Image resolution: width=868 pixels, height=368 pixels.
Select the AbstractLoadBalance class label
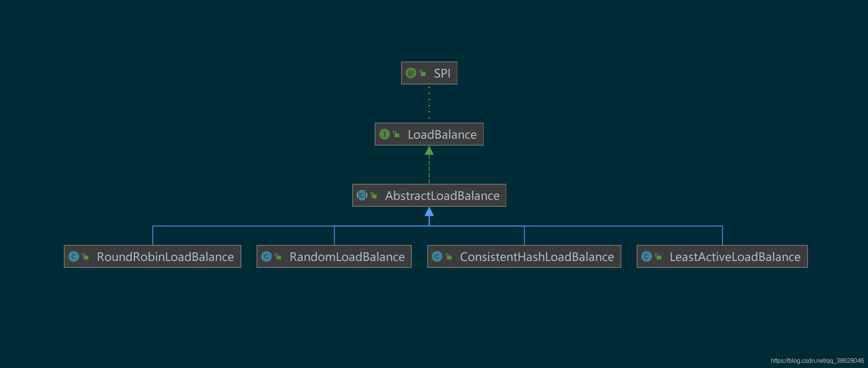point(442,196)
